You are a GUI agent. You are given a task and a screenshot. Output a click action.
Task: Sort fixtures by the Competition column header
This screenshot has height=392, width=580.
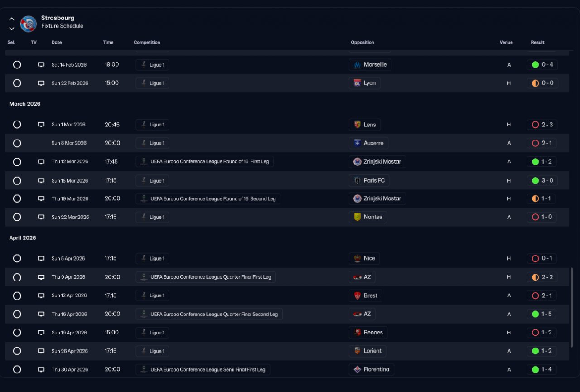[147, 43]
